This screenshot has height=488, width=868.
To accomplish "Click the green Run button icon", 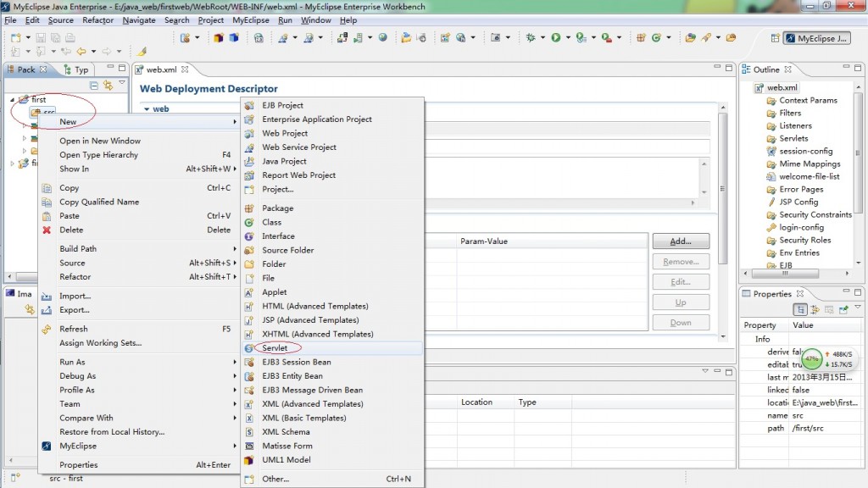I will 556,38.
